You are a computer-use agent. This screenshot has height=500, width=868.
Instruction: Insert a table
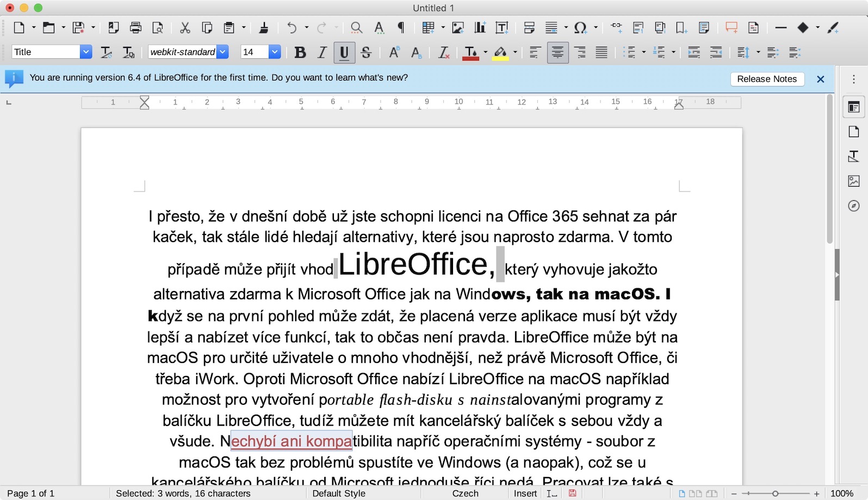pyautogui.click(x=428, y=28)
